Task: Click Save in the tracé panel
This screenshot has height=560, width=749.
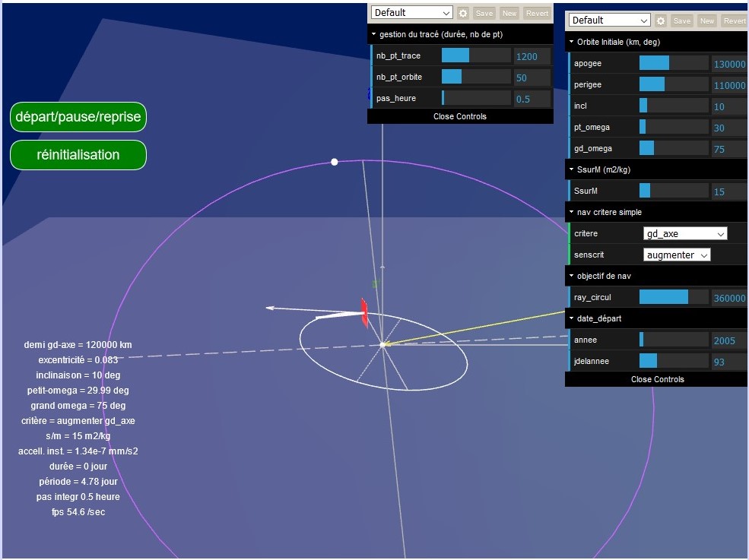Action: click(x=484, y=13)
